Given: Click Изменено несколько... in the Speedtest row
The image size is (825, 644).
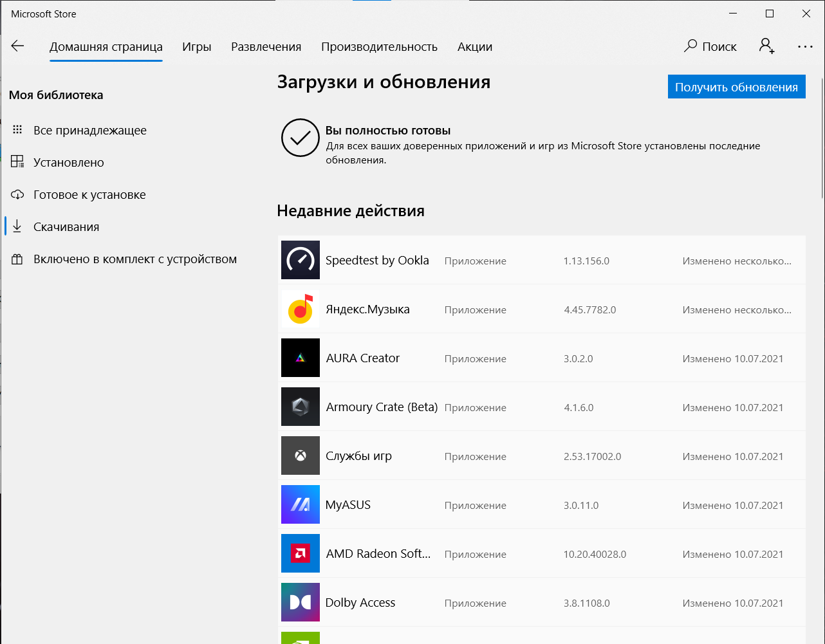Looking at the screenshot, I should 737,261.
